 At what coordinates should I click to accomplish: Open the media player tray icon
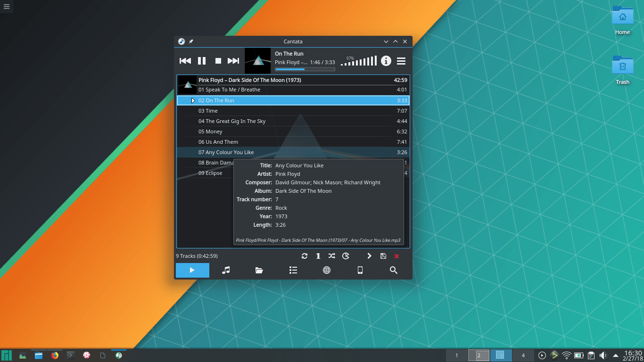tap(542, 355)
